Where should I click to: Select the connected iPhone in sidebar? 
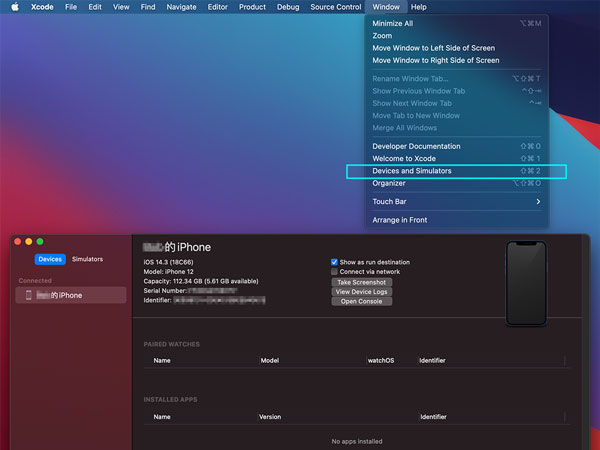click(x=72, y=295)
